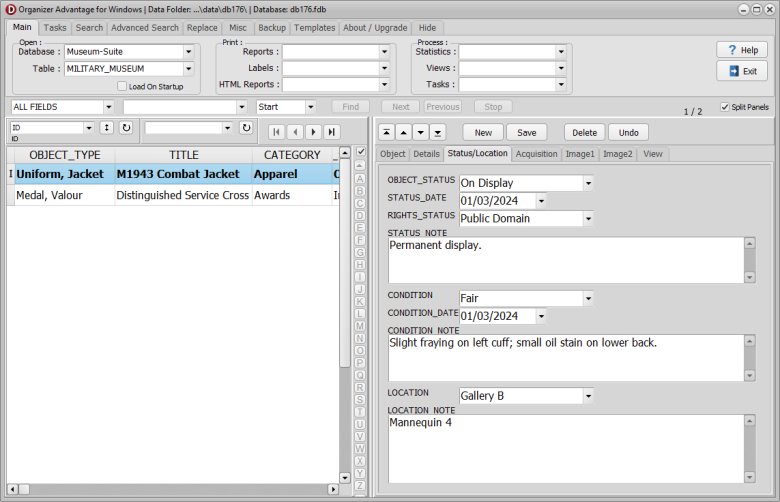Jump to the first record in grid
Image resolution: width=780 pixels, height=502 pixels.
click(x=276, y=131)
